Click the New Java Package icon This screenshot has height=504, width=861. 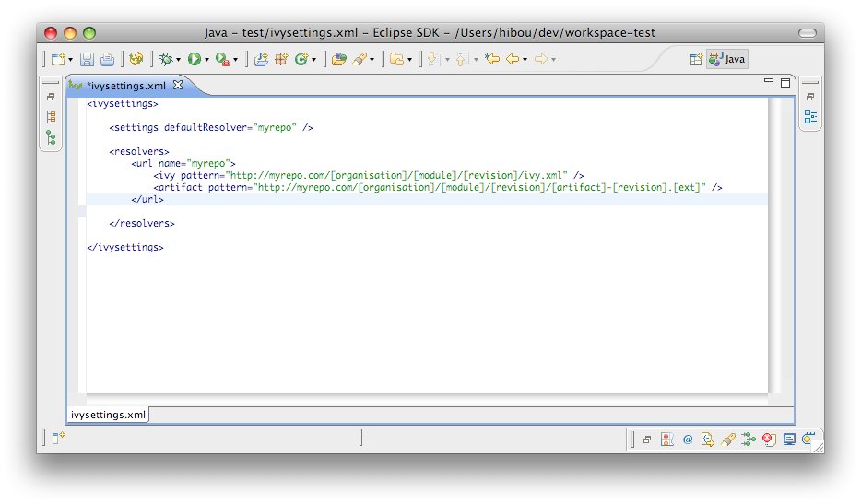[281, 60]
